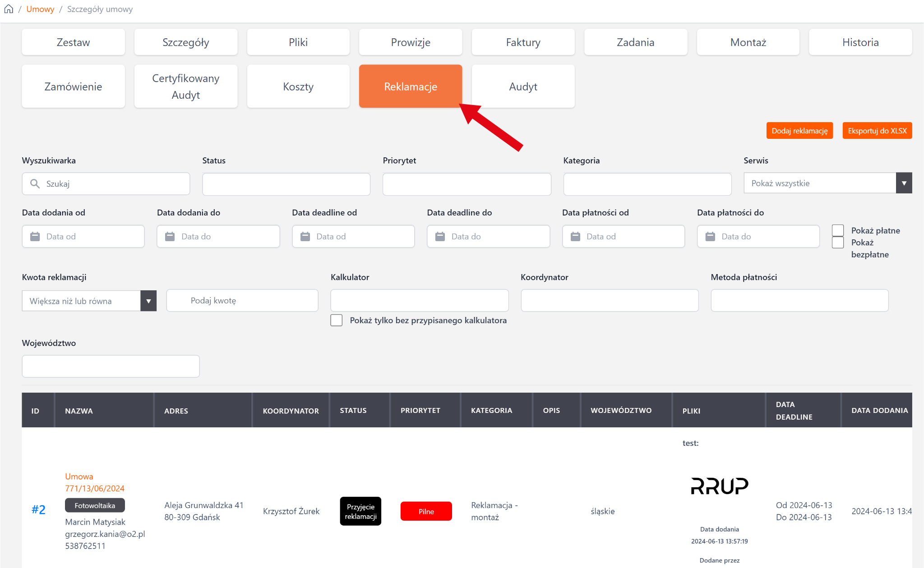Viewport: 924px width, 568px height.
Task: Click Eksportuj do XLSX button
Action: point(877,131)
